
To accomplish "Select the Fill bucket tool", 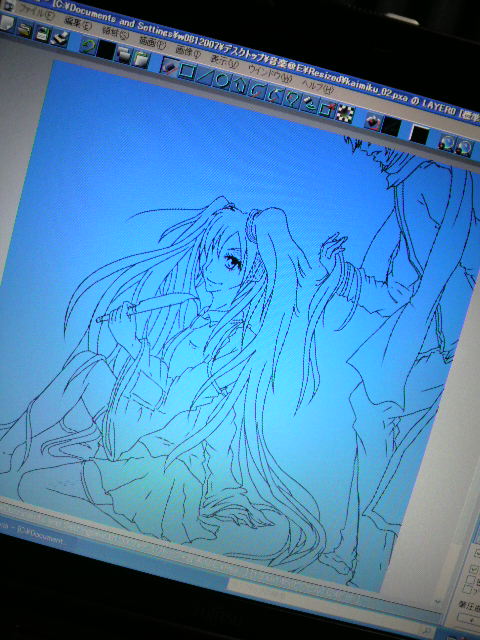I will [x=309, y=104].
